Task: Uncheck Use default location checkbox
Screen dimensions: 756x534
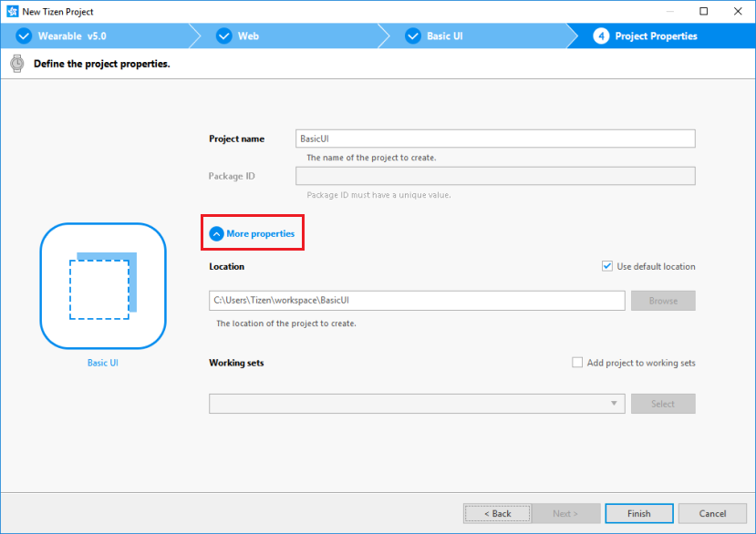Action: [607, 266]
